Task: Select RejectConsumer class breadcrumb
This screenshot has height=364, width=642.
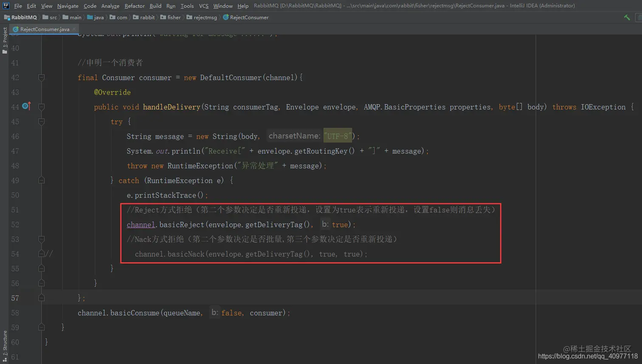Action: click(246, 17)
